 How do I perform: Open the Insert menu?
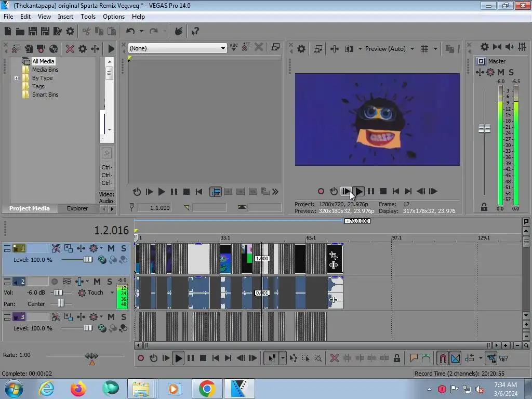coord(65,17)
